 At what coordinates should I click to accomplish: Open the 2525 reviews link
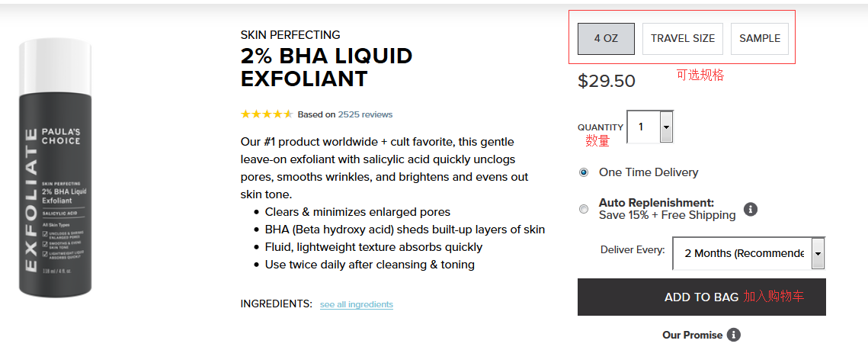click(365, 114)
